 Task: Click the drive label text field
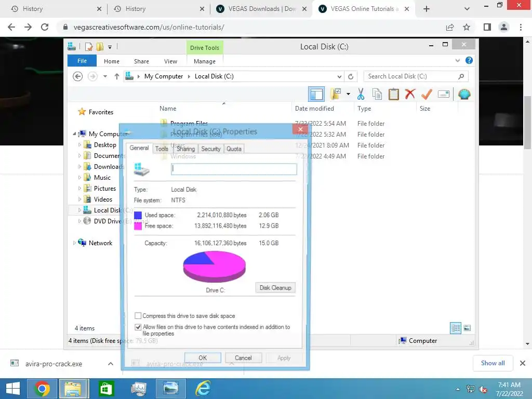pyautogui.click(x=234, y=169)
